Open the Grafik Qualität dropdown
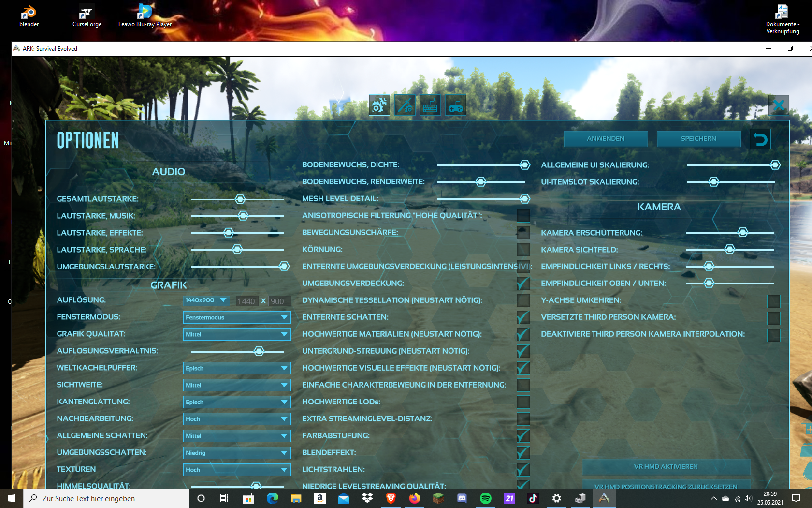Image resolution: width=812 pixels, height=508 pixels. tap(237, 334)
